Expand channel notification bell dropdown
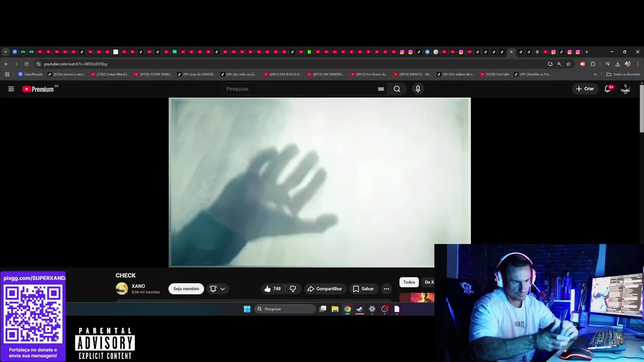Image resolution: width=644 pixels, height=362 pixels. point(217,289)
